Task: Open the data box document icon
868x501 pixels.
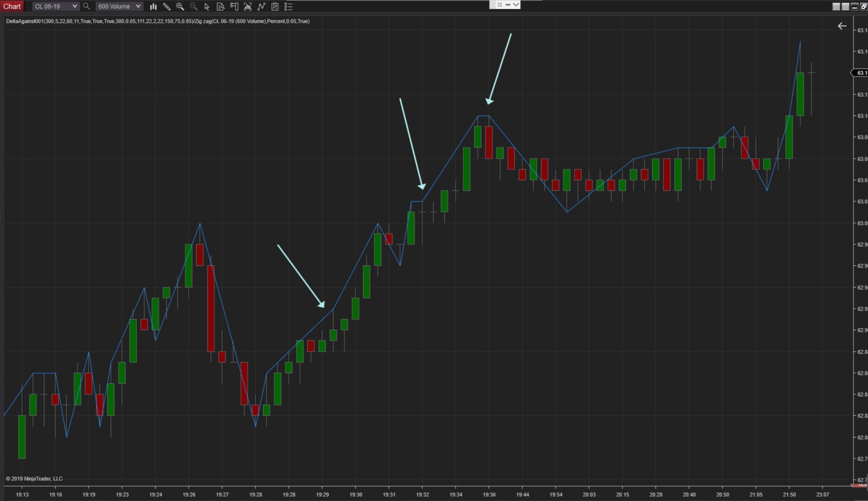Action: point(221,6)
